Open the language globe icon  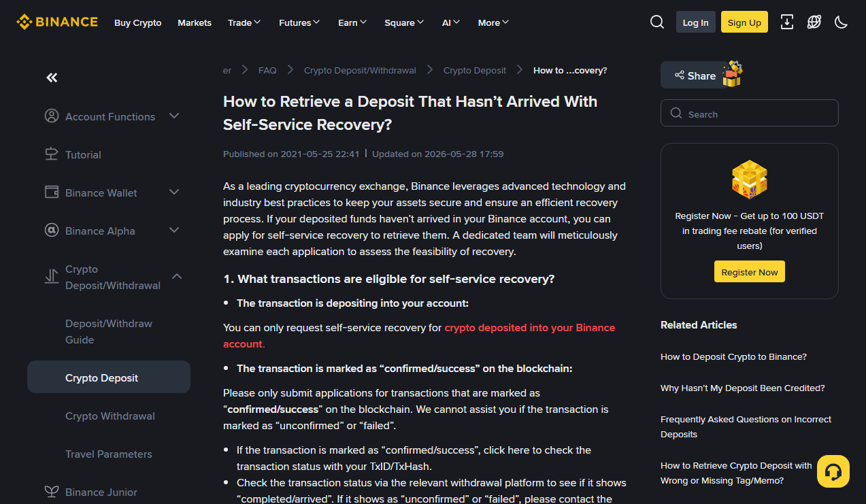(814, 22)
